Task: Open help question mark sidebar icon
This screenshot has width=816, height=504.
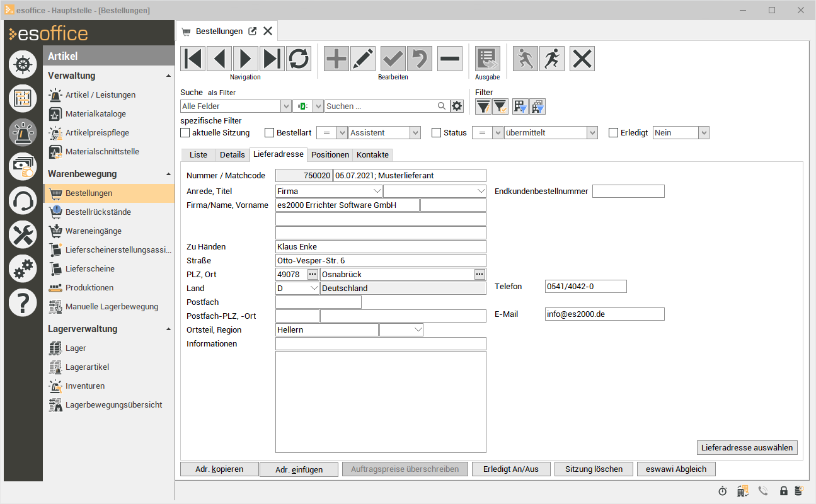Action: point(23,304)
